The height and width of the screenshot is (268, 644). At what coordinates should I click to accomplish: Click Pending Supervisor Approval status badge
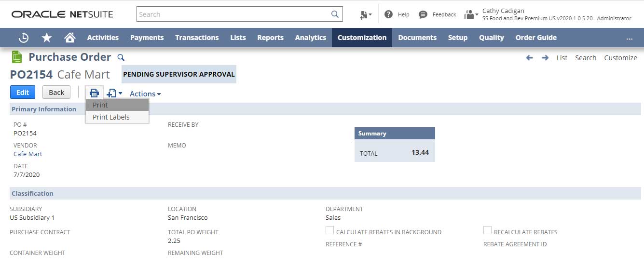click(179, 74)
